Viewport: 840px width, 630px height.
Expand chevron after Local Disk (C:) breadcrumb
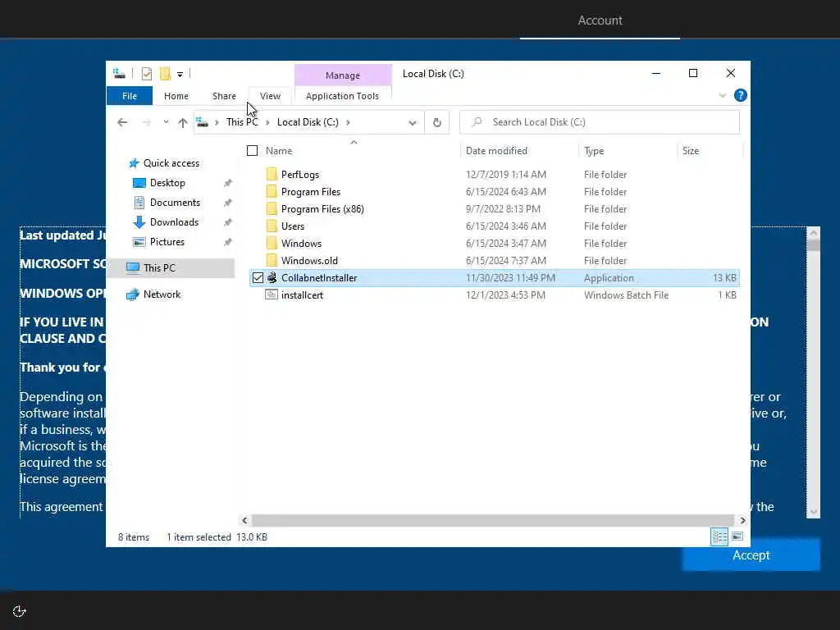pyautogui.click(x=348, y=122)
